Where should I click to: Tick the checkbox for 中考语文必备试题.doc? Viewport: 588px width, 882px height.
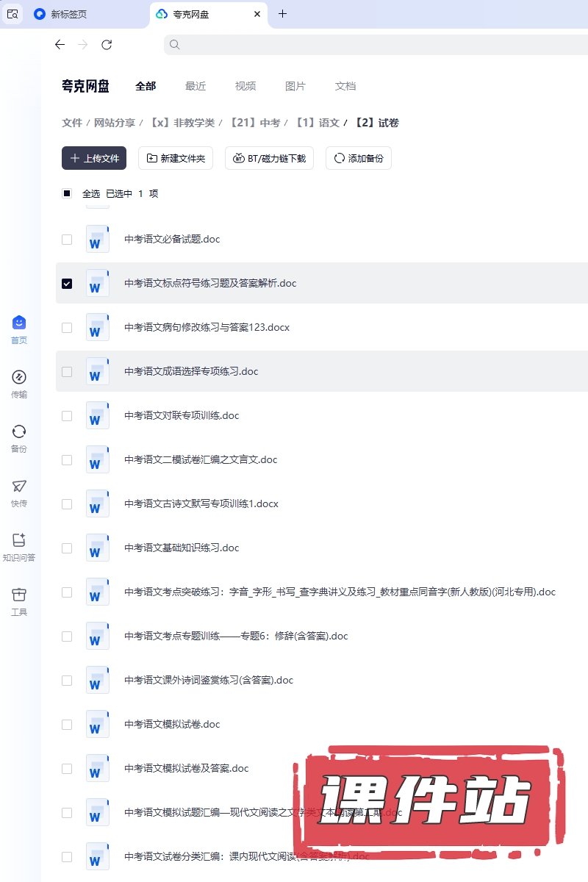[x=67, y=240]
